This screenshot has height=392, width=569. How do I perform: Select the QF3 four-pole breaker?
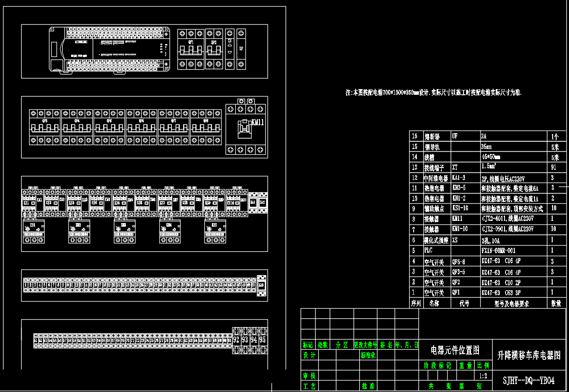45,127
